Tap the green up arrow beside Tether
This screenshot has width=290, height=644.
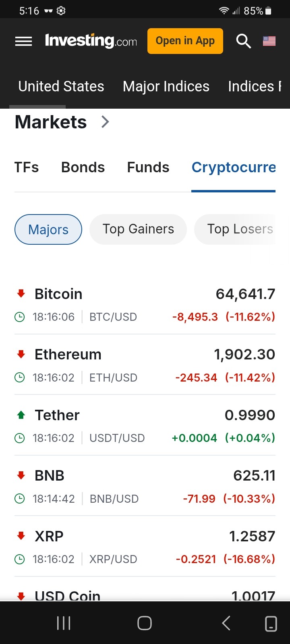click(x=21, y=415)
